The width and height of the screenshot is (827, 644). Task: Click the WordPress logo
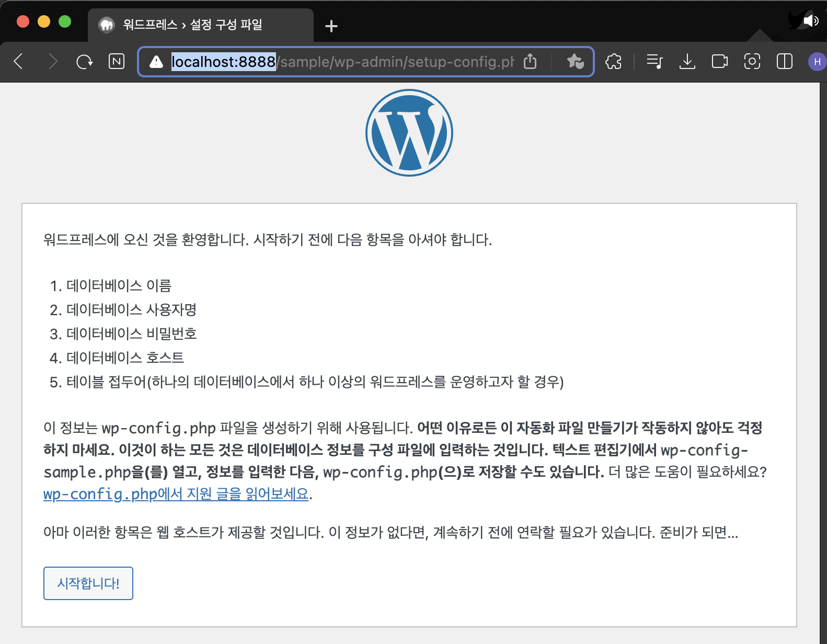click(x=409, y=133)
